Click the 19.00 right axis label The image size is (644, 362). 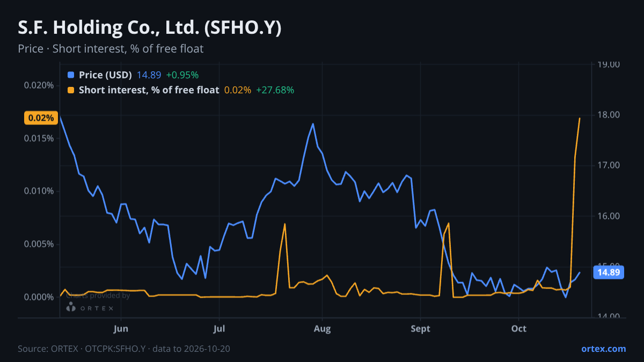click(609, 64)
